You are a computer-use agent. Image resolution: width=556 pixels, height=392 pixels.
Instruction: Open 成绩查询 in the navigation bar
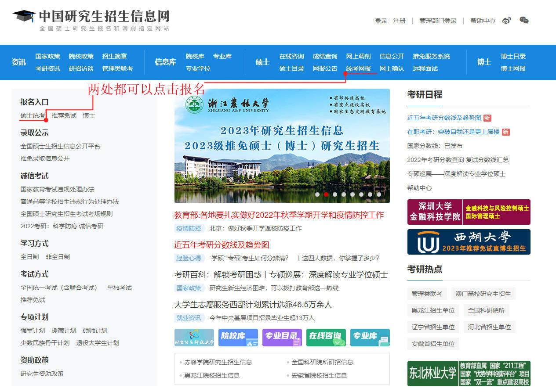point(325,56)
